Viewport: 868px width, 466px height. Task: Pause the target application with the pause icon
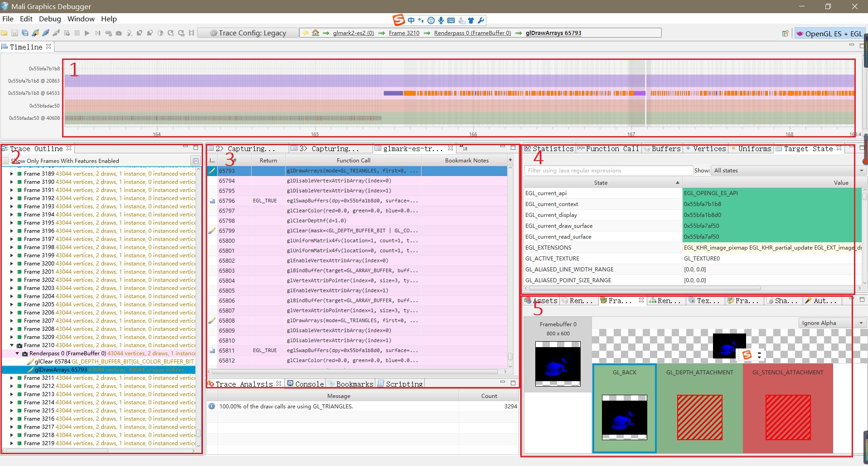click(77, 33)
